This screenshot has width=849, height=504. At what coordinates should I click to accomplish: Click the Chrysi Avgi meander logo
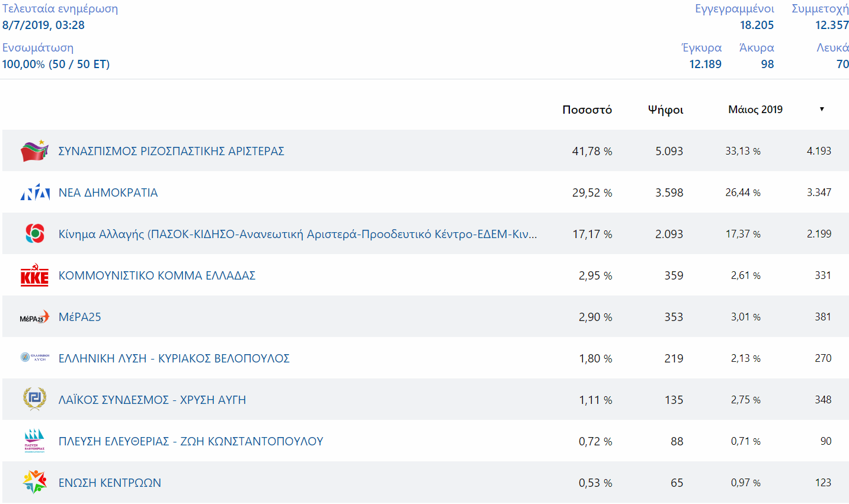coord(34,399)
